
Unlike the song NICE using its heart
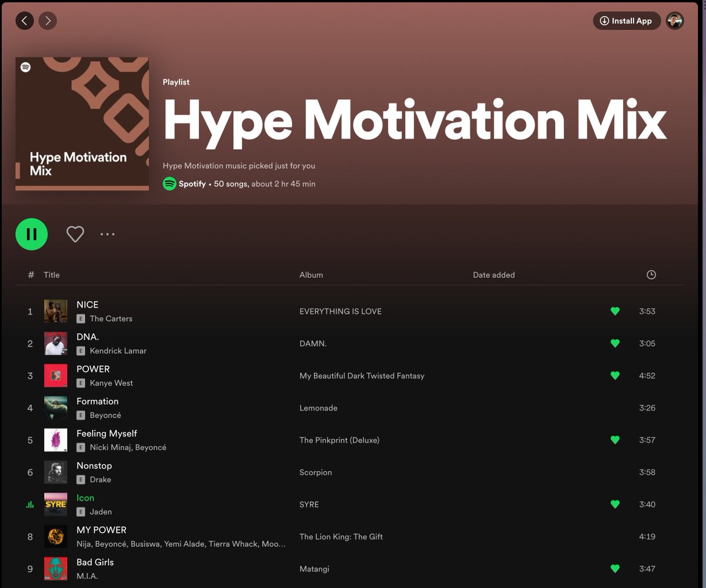615,311
